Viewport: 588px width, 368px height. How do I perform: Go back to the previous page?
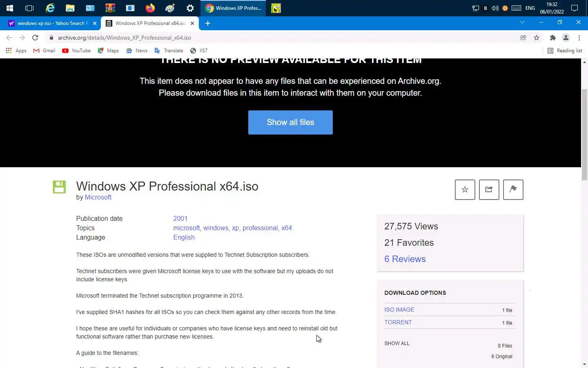[x=9, y=38]
